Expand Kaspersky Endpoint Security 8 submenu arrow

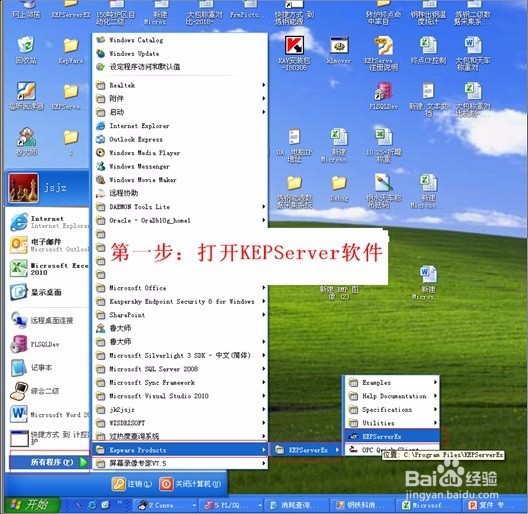point(264,301)
